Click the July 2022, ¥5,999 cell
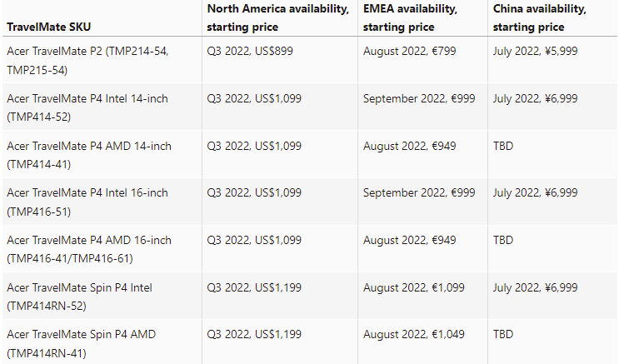The width and height of the screenshot is (619, 364). click(535, 51)
